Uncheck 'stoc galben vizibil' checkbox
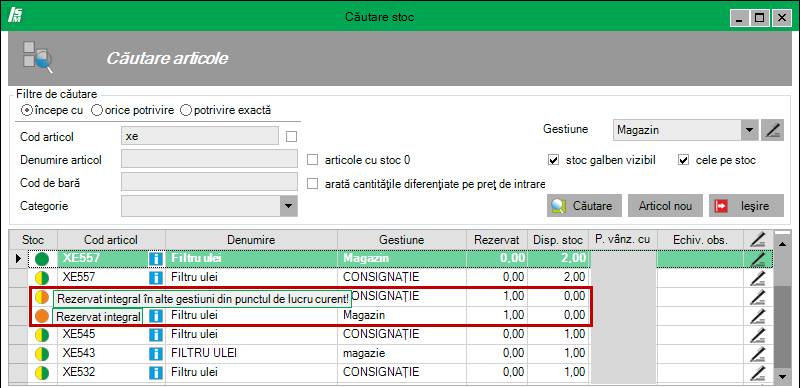The height and width of the screenshot is (388, 800). [553, 160]
